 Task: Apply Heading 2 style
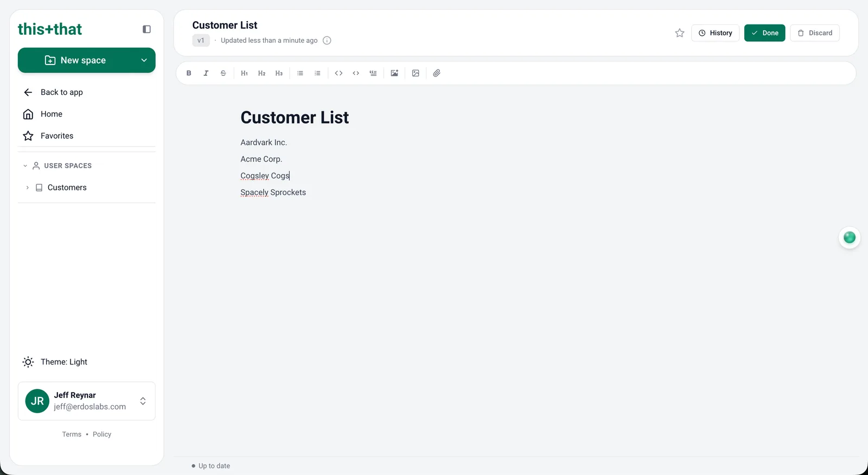tap(261, 73)
